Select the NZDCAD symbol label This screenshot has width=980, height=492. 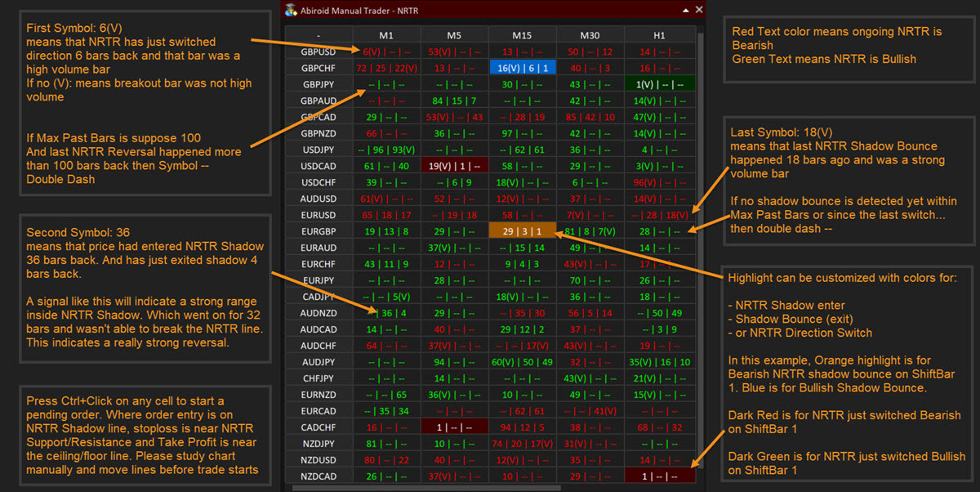318,476
